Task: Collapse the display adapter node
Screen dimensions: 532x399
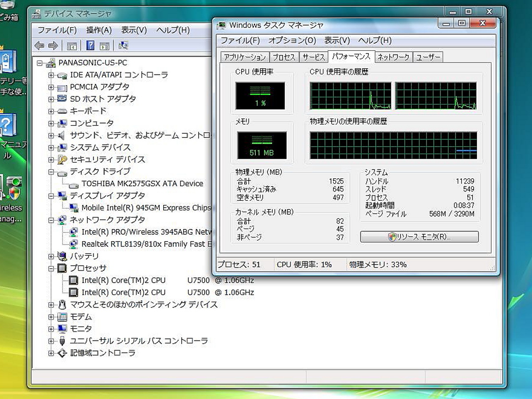Action: [51, 196]
